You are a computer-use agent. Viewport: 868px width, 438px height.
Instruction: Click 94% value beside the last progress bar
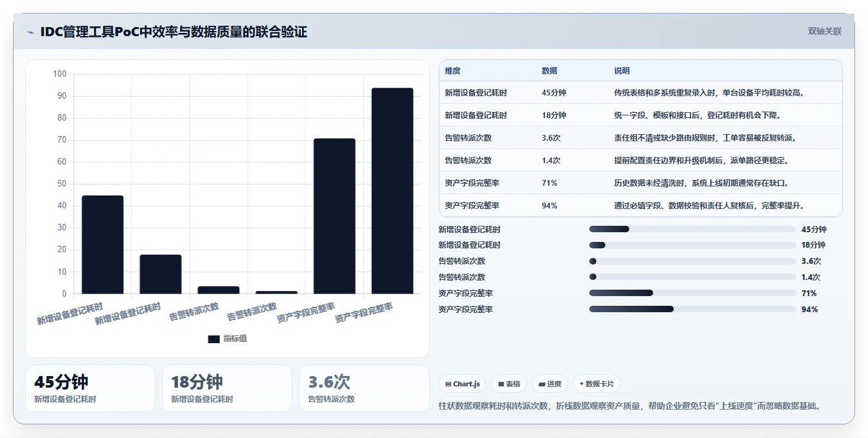pos(809,310)
